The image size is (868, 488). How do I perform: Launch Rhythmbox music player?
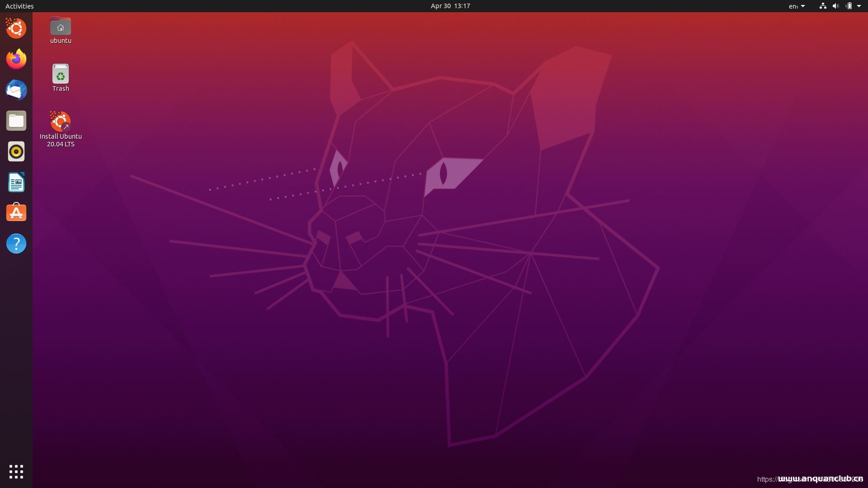(16, 151)
